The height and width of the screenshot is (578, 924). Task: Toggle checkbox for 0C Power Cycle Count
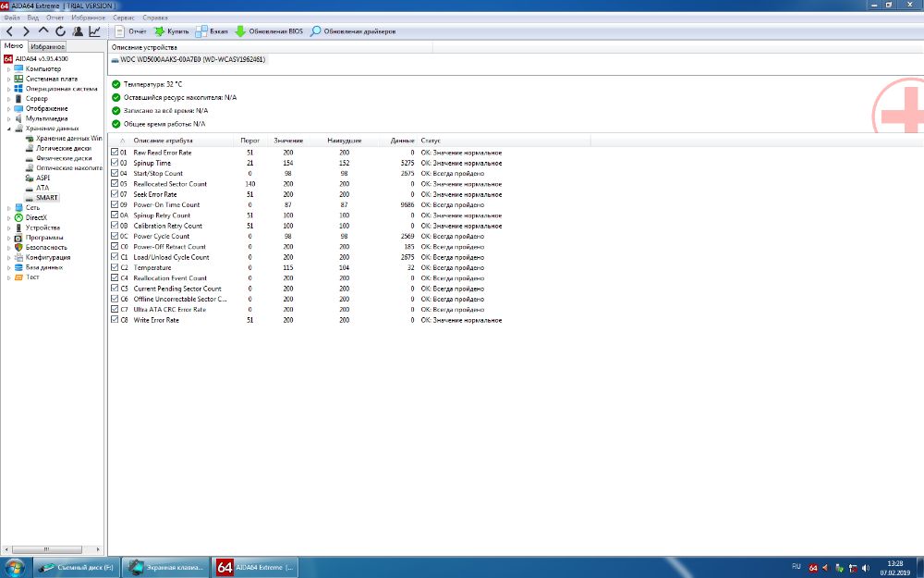pos(115,236)
